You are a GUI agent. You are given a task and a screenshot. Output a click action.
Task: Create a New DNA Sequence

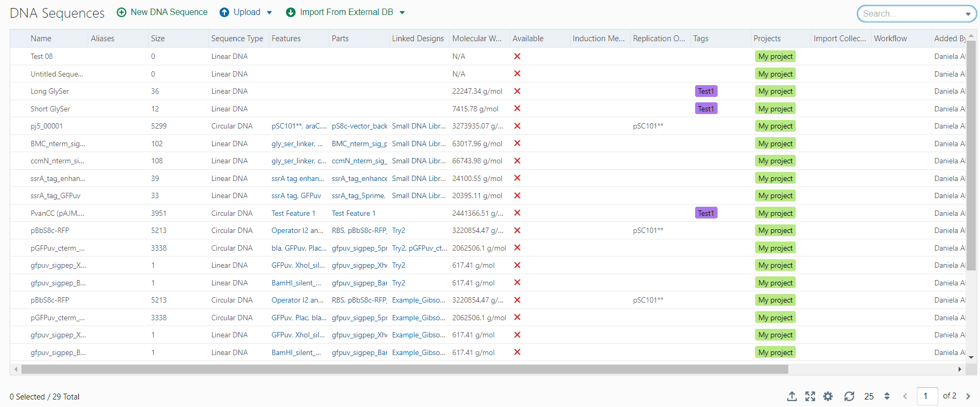click(x=162, y=12)
